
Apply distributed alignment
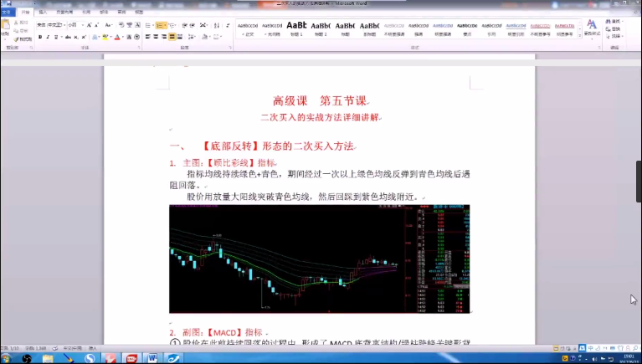point(180,37)
